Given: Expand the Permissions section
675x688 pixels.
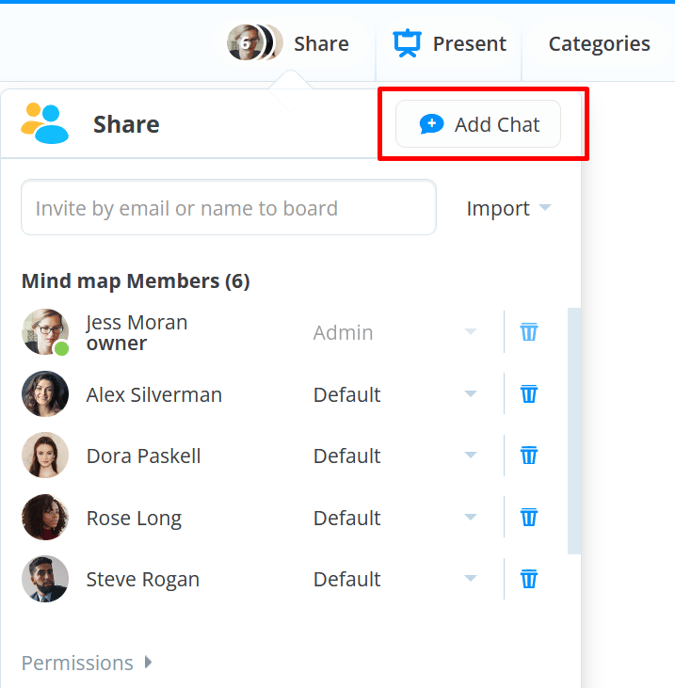Looking at the screenshot, I should coord(87,662).
